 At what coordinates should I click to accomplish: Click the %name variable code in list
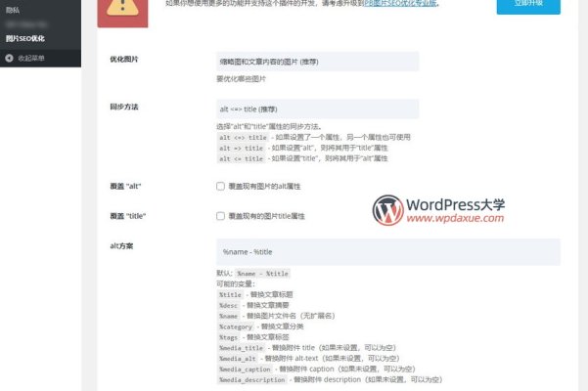click(228, 316)
